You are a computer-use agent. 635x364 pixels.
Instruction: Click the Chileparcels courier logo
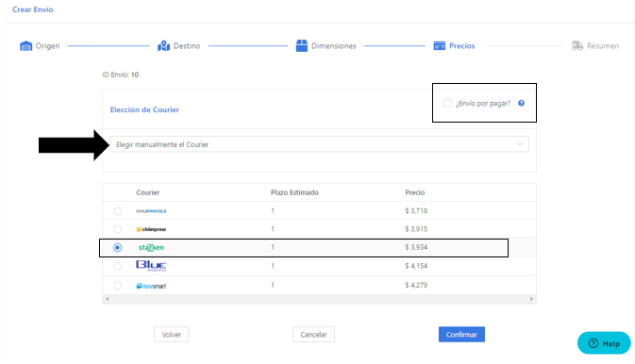(151, 211)
